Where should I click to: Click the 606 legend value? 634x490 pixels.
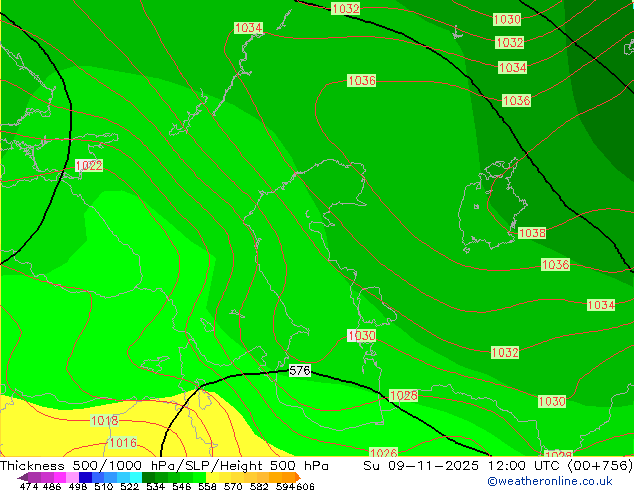pos(304,486)
